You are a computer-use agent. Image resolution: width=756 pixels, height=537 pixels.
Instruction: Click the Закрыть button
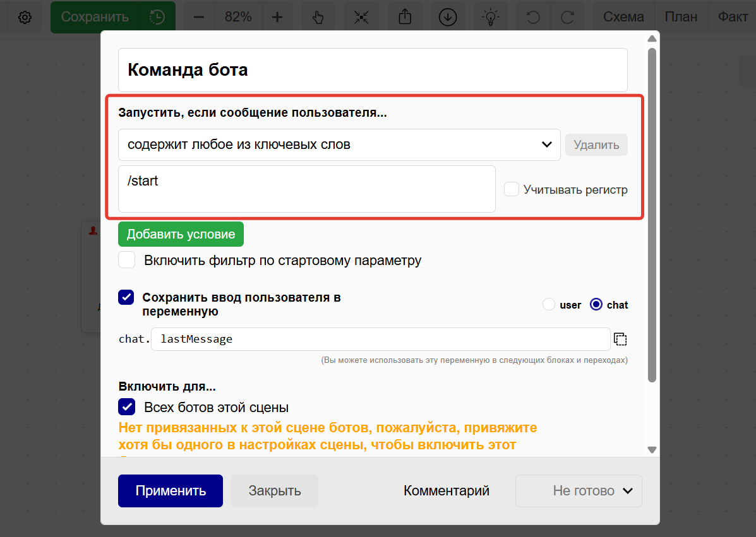point(275,491)
